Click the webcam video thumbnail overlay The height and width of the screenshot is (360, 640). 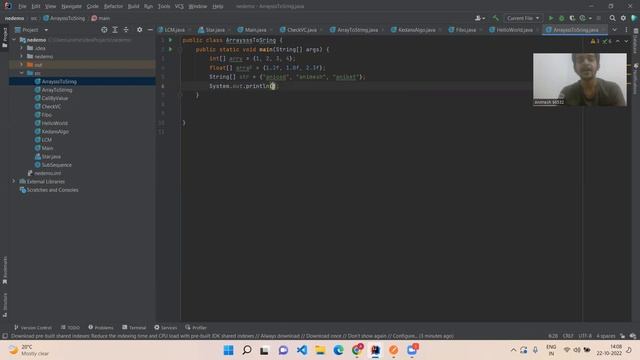coord(580,80)
